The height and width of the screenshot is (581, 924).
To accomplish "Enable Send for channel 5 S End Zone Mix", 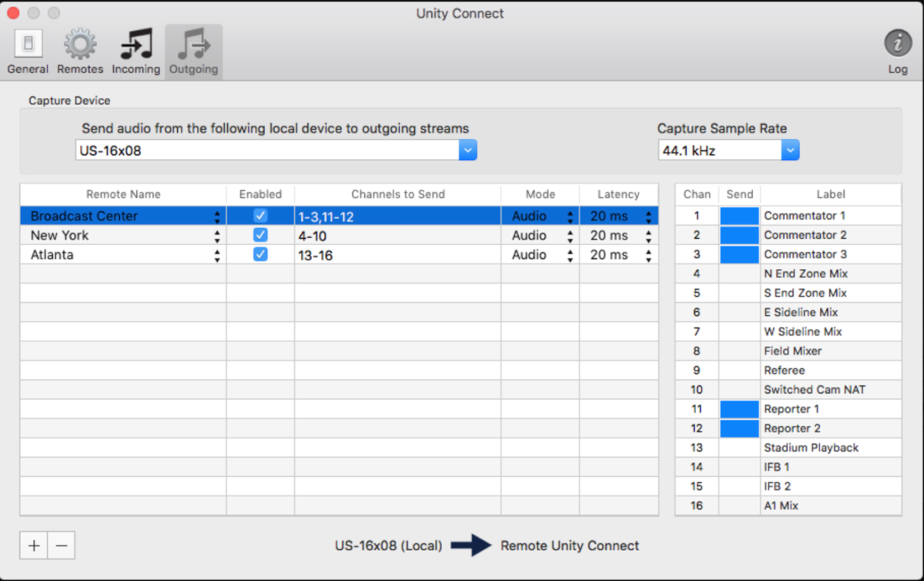I will 739,293.
